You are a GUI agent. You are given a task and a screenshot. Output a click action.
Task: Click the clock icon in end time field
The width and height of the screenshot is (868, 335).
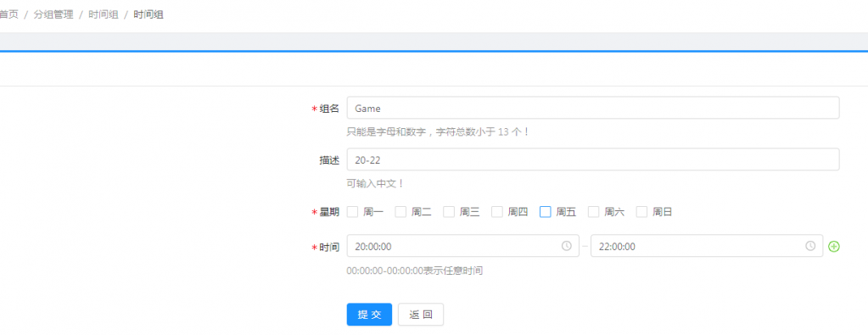(x=809, y=246)
